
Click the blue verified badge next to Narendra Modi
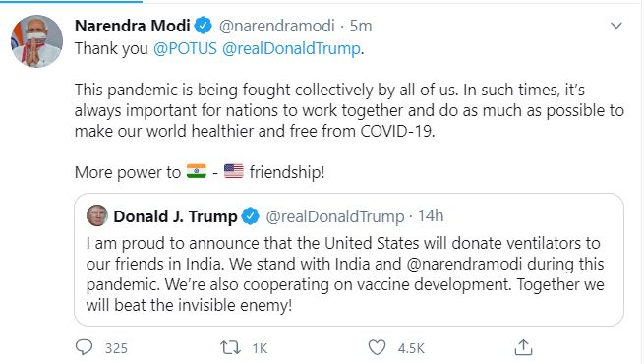tap(203, 26)
